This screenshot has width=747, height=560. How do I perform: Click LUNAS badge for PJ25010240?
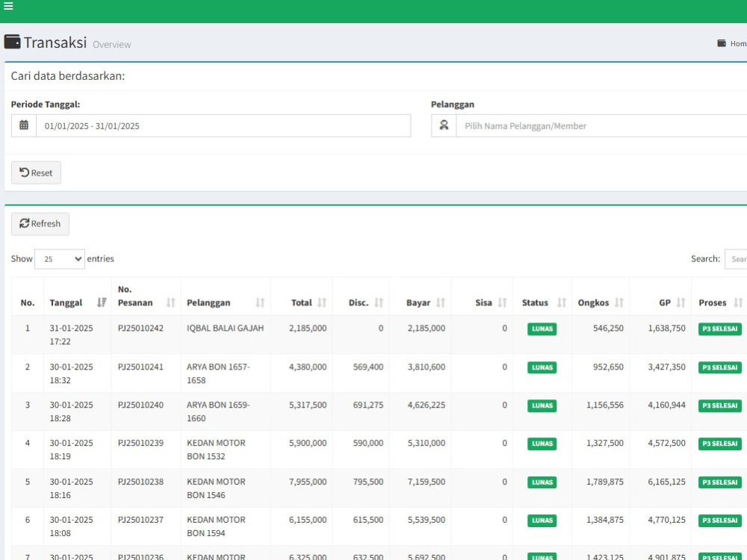pyautogui.click(x=542, y=405)
